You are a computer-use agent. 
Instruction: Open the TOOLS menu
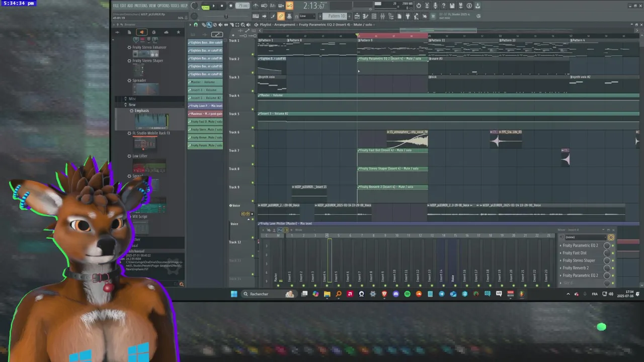coord(175,6)
